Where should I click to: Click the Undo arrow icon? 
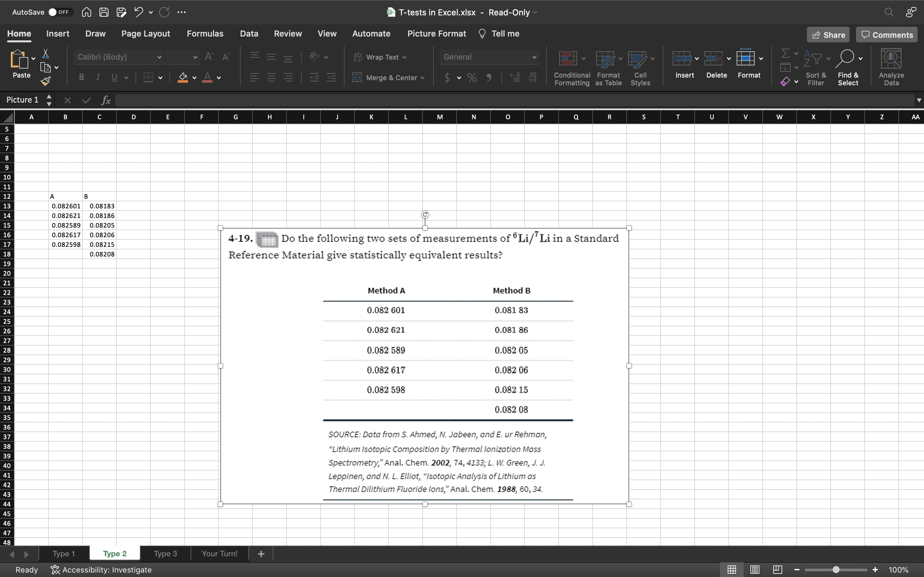138,12
